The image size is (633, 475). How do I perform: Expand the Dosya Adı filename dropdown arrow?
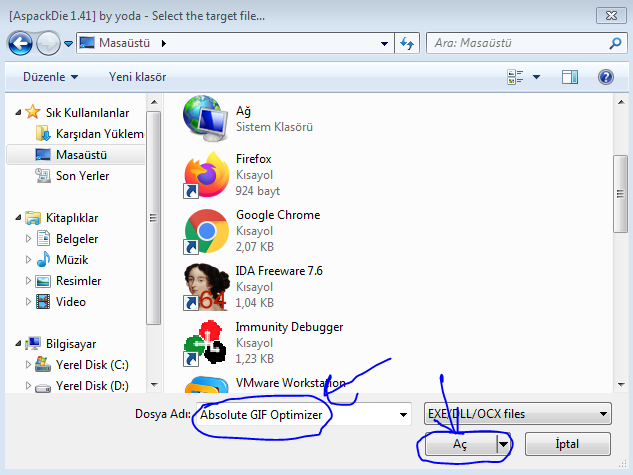click(403, 414)
